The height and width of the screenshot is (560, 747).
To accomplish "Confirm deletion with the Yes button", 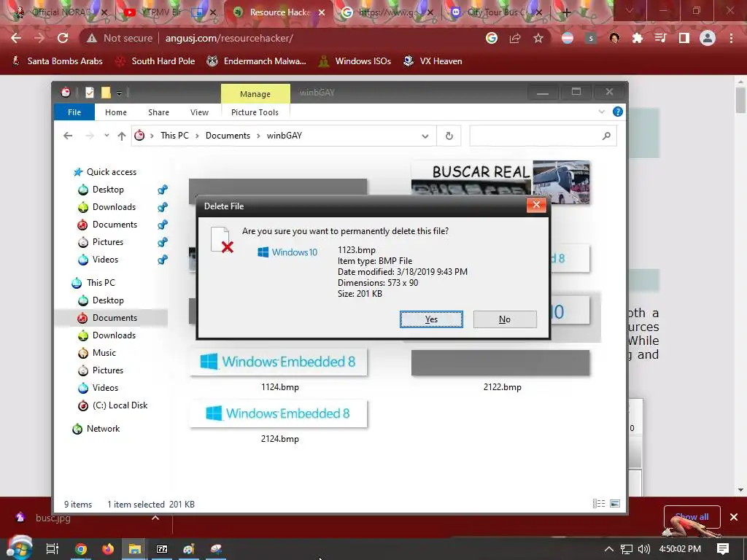I will point(431,319).
